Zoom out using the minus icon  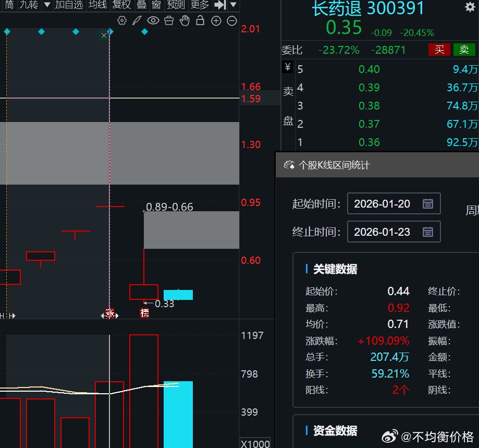(231, 21)
